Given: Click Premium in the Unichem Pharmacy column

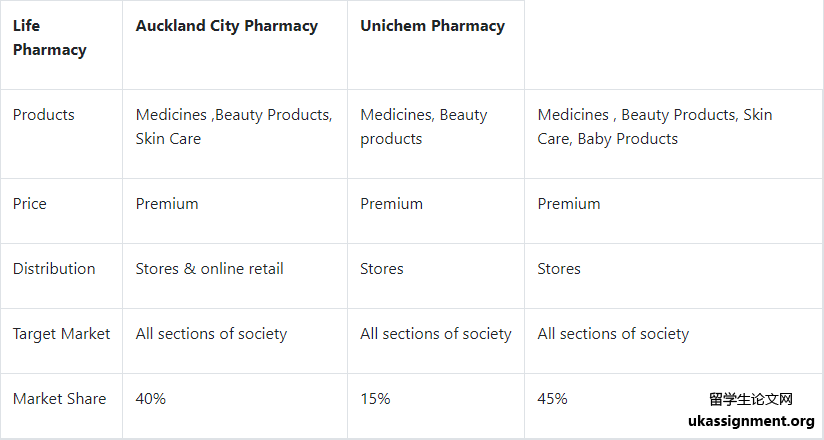Looking at the screenshot, I should [392, 203].
